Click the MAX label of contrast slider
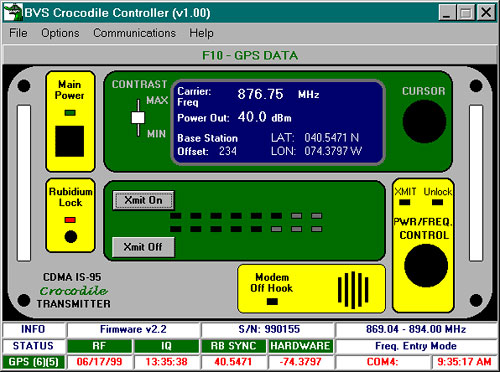The height and width of the screenshot is (372, 500). point(157,100)
